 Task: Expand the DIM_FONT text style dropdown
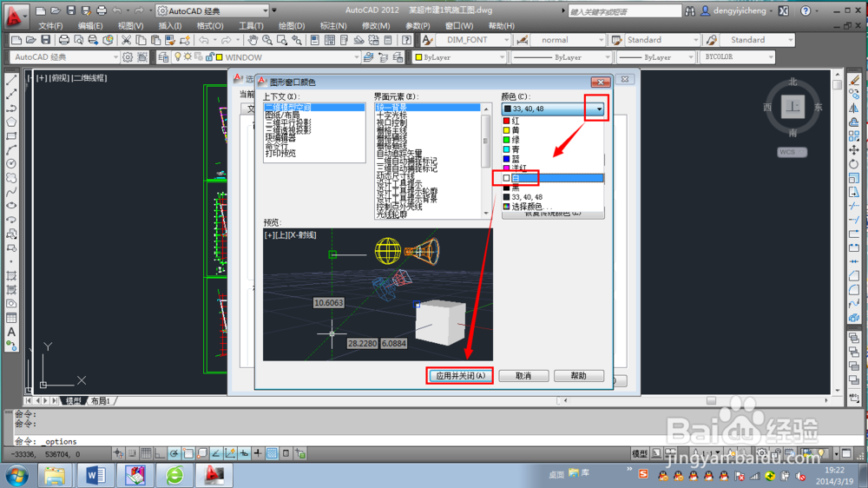pyautogui.click(x=506, y=40)
